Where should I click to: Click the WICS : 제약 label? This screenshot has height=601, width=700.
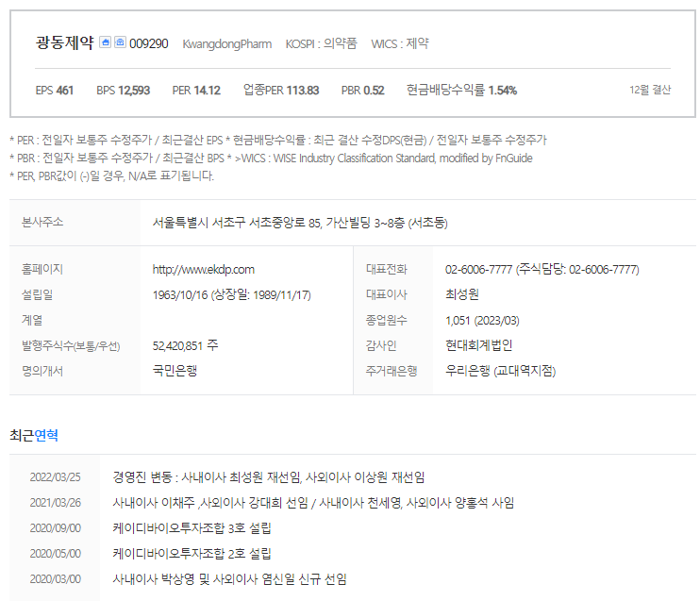(x=400, y=43)
